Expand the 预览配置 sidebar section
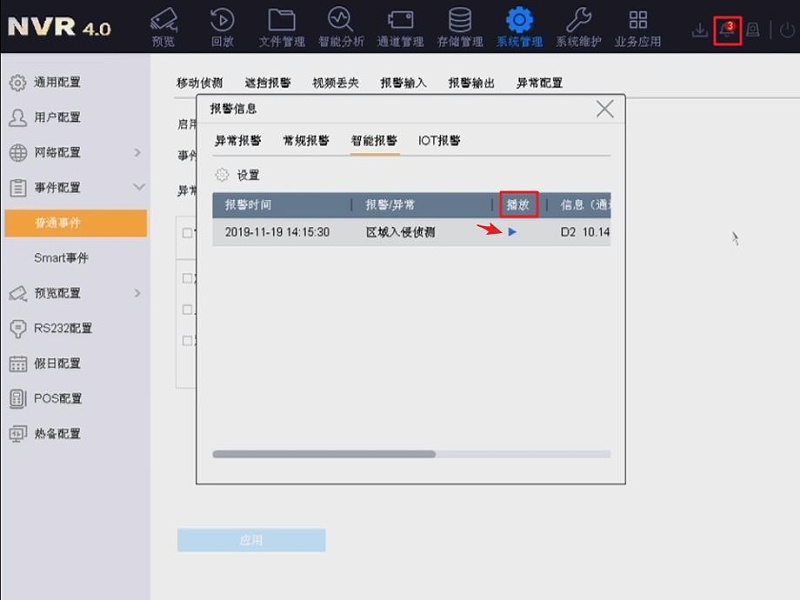The height and width of the screenshot is (600, 800). [58, 293]
